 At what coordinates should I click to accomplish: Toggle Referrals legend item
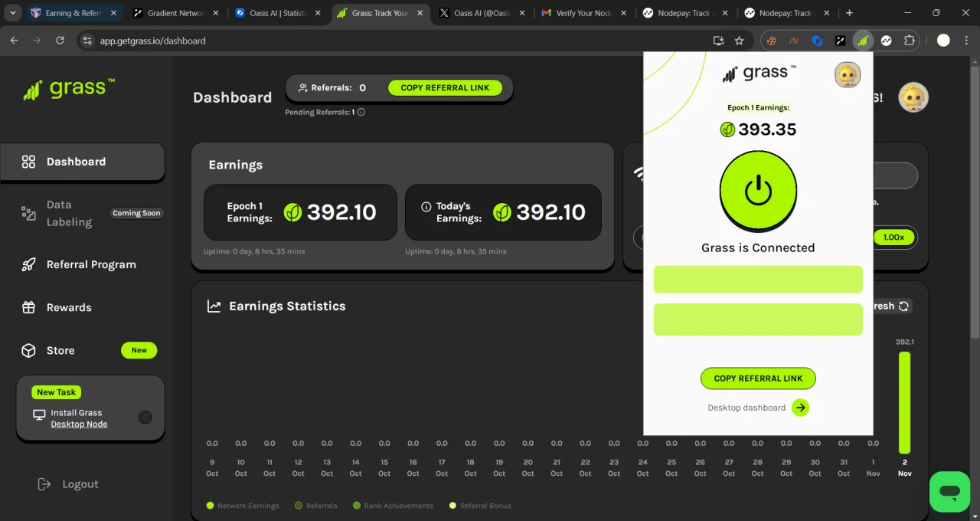(314, 506)
